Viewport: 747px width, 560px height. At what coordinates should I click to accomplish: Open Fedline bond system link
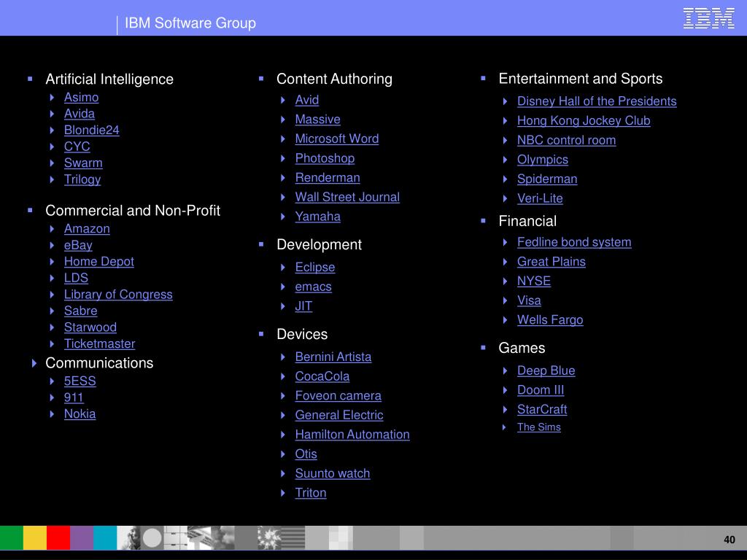574,242
